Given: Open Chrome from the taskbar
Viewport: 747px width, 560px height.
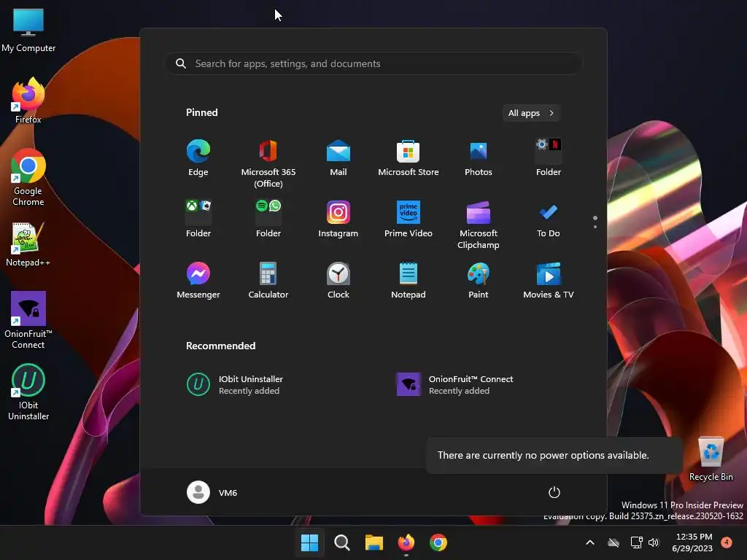Looking at the screenshot, I should (x=438, y=542).
